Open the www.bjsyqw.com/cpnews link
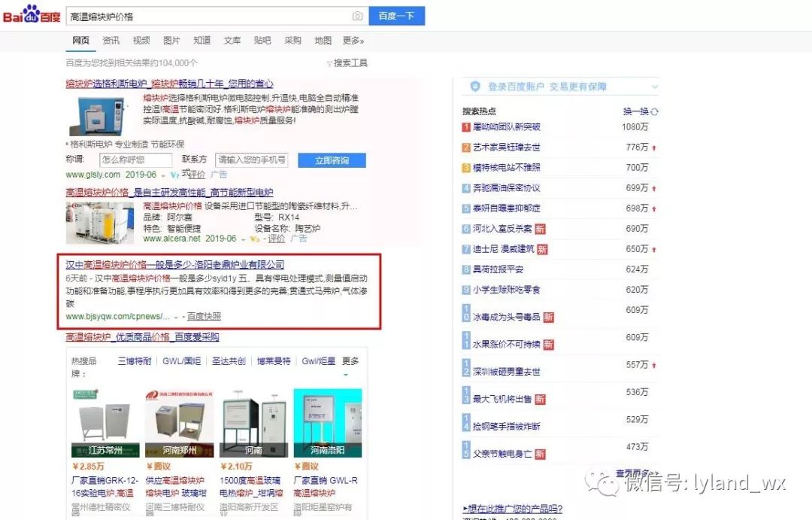The width and height of the screenshot is (812, 520). (x=117, y=316)
